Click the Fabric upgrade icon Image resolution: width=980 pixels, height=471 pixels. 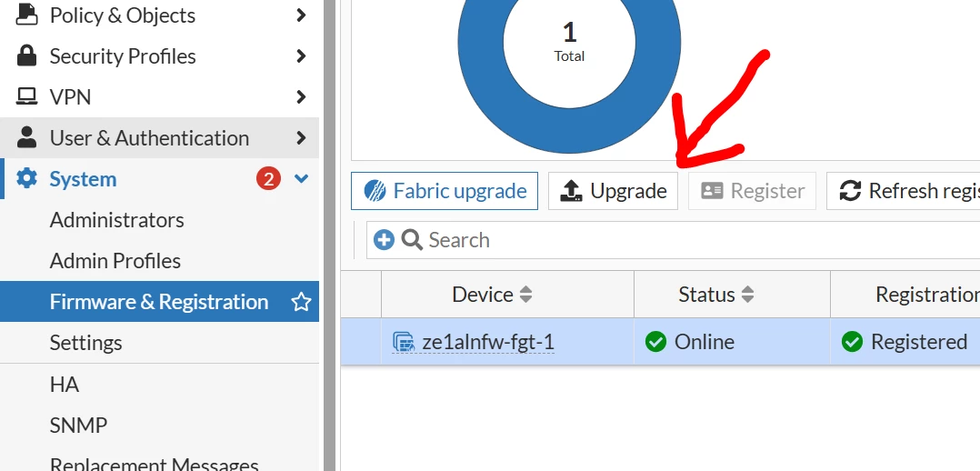coord(375,191)
